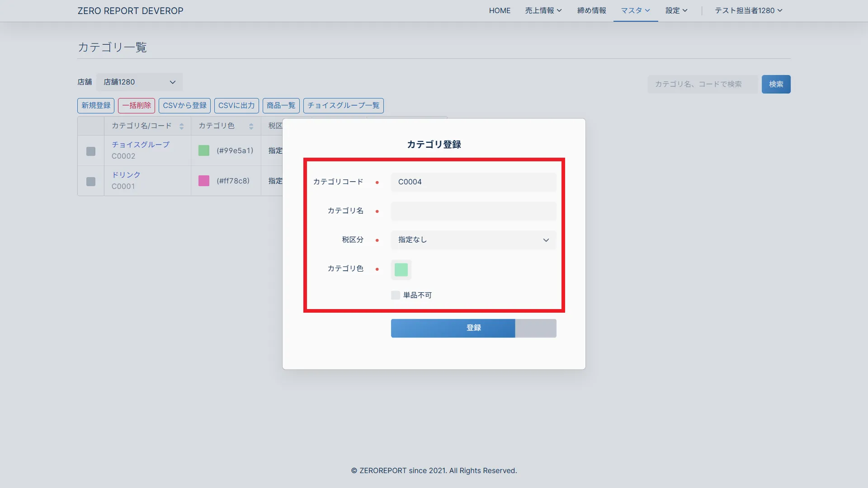The width and height of the screenshot is (868, 488).
Task: Open テスト担当者1280 user menu
Action: point(748,10)
